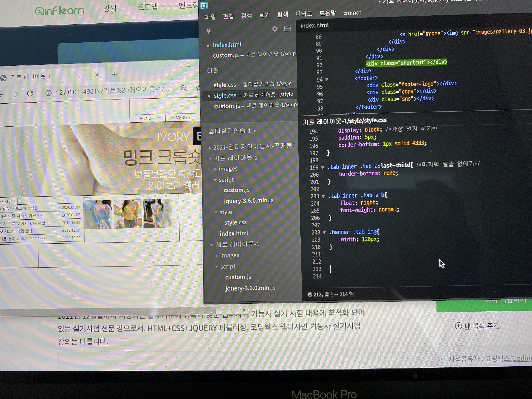The width and height of the screenshot is (532, 399).
Task: Collapse script folder under 세로 레이아웃-1
Action: point(217,267)
